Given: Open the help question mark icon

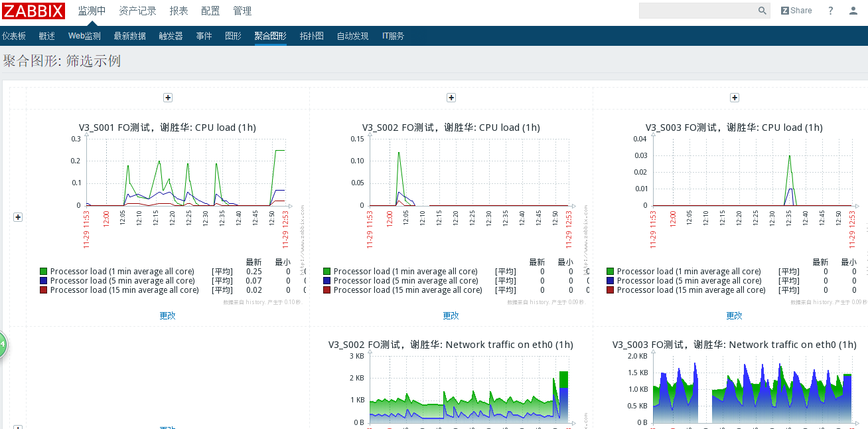Looking at the screenshot, I should [x=830, y=11].
